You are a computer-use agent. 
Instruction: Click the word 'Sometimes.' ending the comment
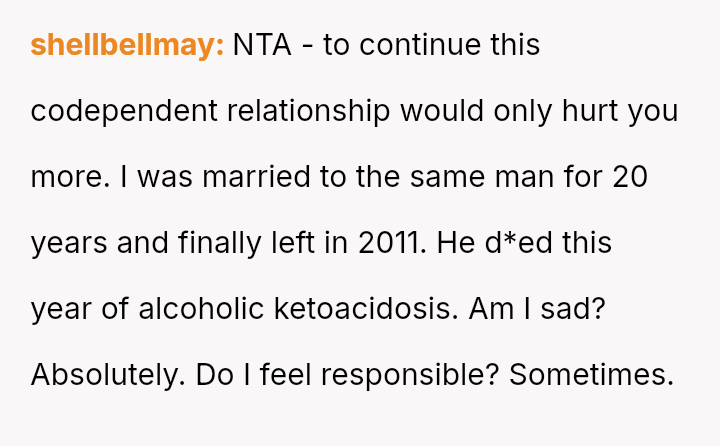(591, 375)
